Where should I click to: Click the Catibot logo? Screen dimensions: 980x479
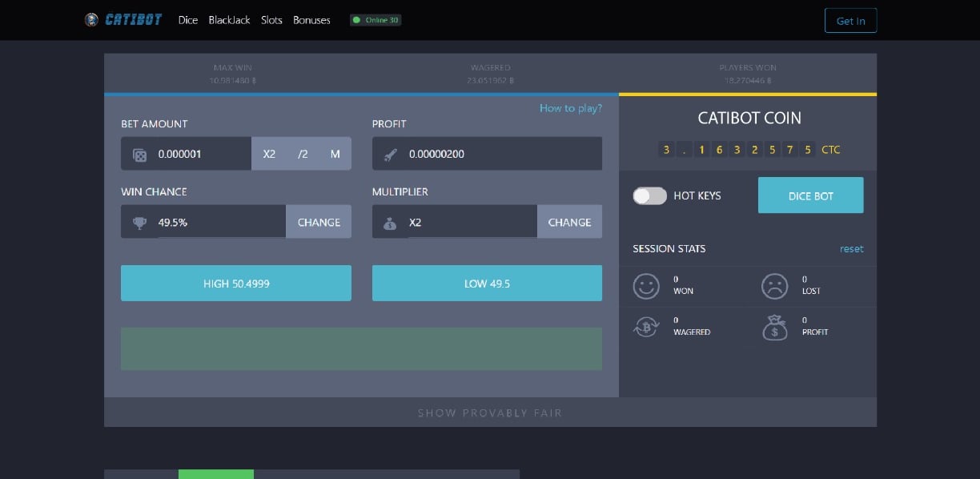[123, 20]
